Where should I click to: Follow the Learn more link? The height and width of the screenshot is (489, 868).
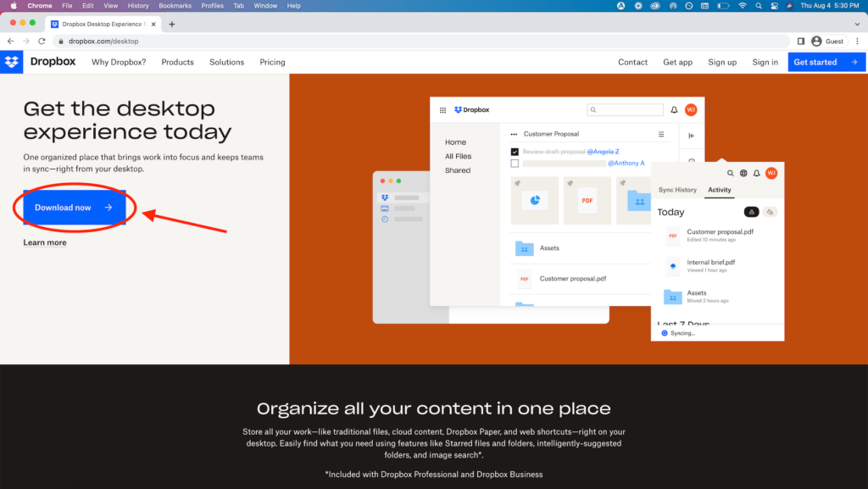(45, 242)
